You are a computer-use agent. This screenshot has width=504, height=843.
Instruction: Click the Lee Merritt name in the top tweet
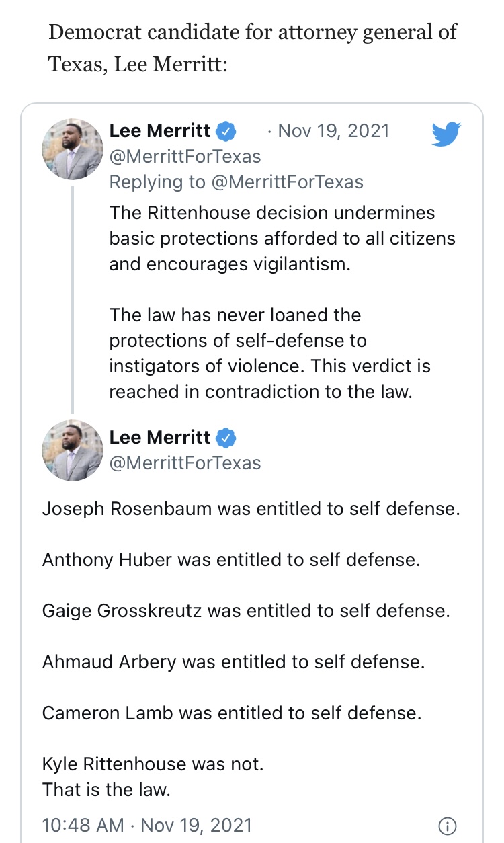coord(160,131)
